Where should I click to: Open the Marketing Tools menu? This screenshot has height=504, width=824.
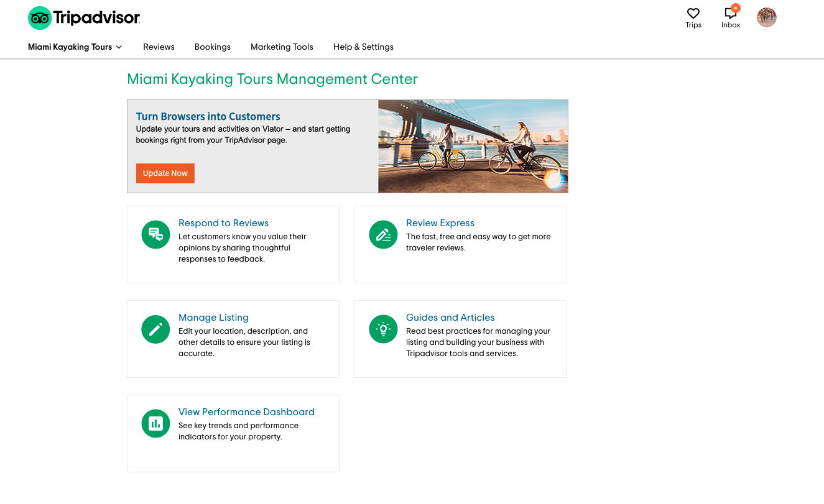click(x=282, y=47)
